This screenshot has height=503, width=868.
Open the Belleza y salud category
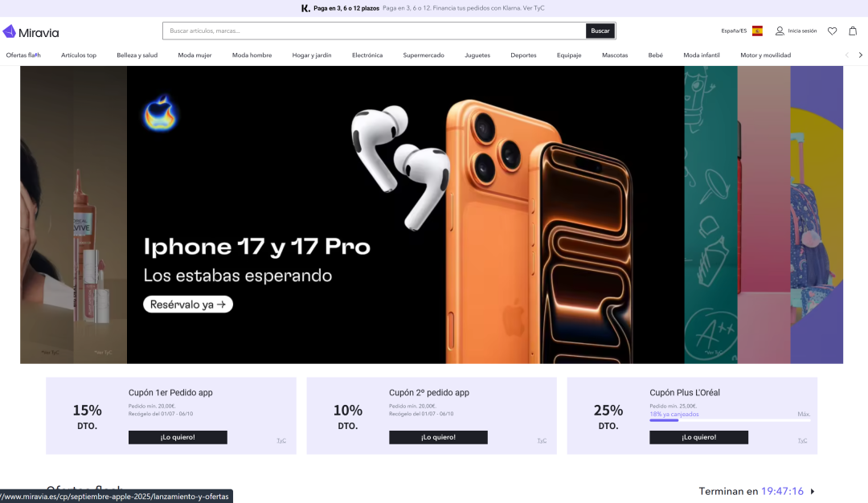tap(137, 55)
